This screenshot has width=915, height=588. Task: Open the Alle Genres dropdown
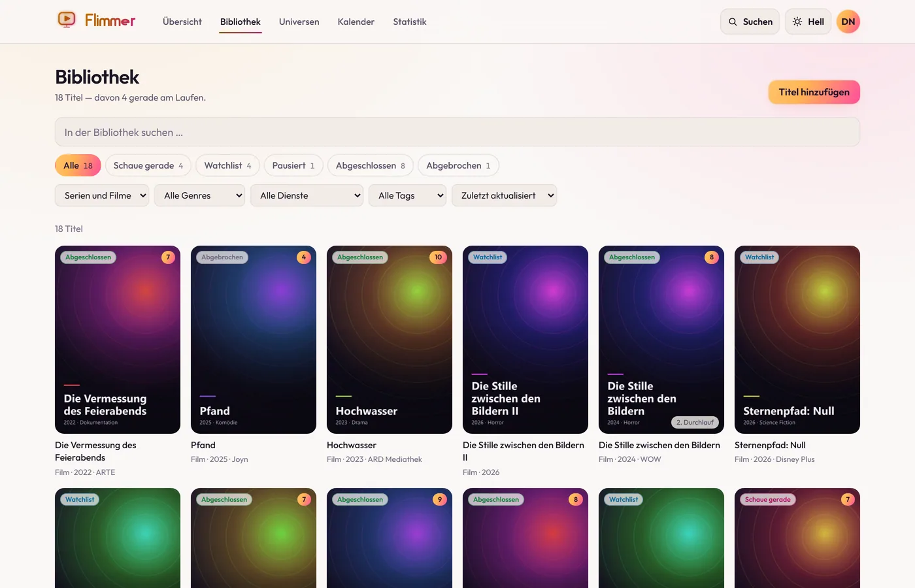(x=199, y=195)
